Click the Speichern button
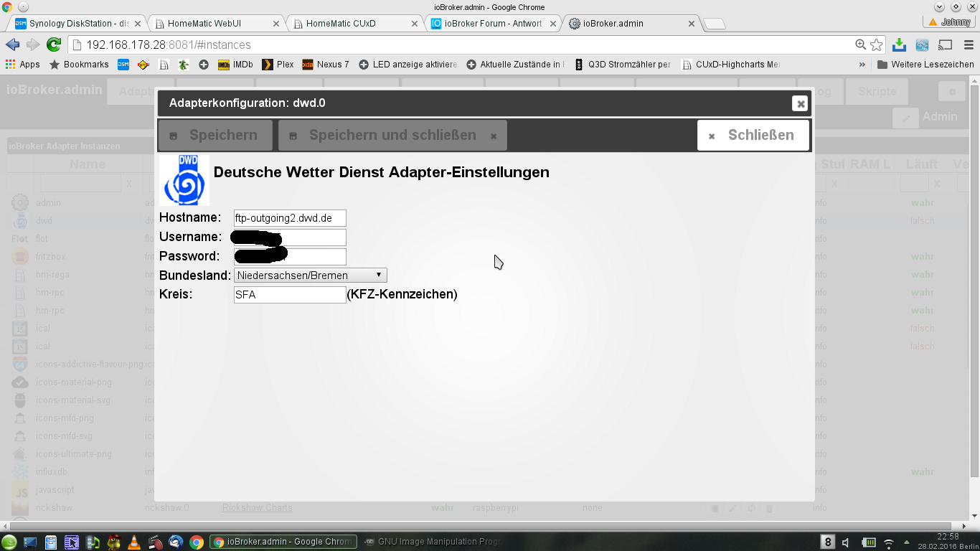This screenshot has width=980, height=551. point(215,135)
